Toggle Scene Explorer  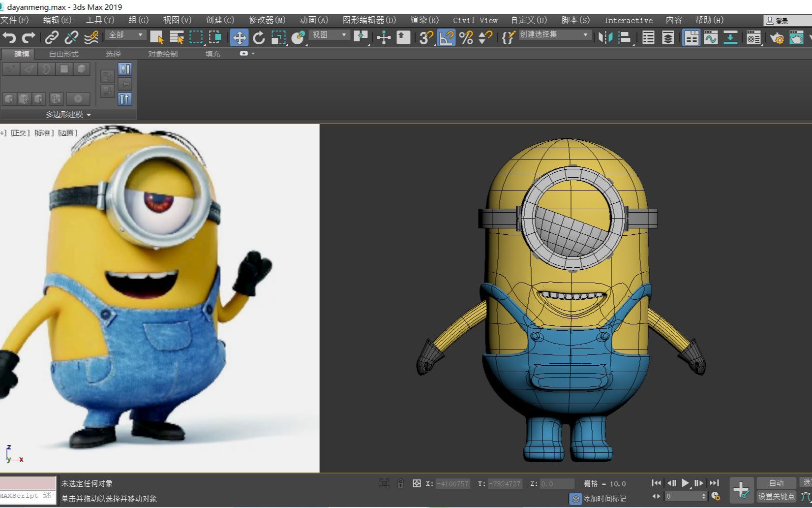pyautogui.click(x=648, y=37)
